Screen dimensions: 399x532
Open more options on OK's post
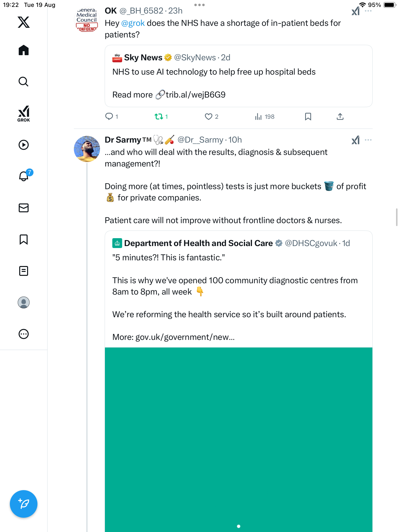point(368,11)
